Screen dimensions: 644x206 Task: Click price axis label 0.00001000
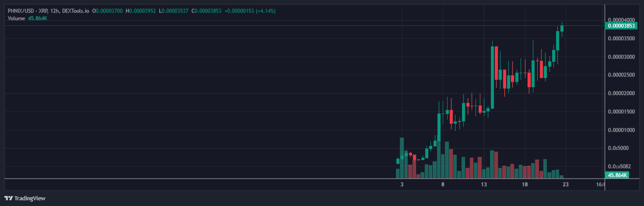pos(621,130)
